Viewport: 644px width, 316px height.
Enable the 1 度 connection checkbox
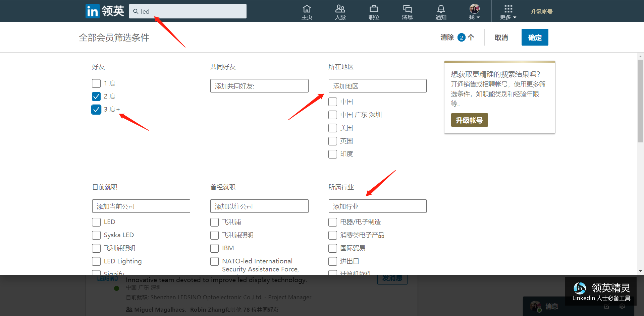[x=96, y=83]
